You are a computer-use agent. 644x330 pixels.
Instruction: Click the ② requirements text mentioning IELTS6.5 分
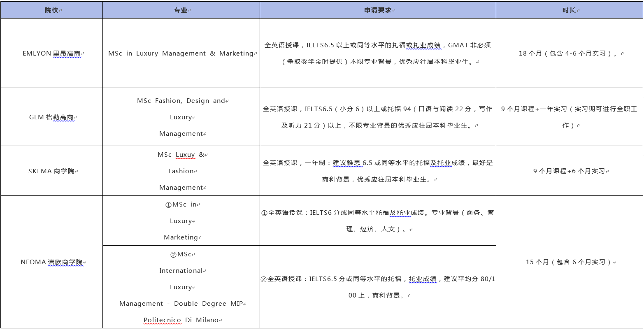point(377,287)
